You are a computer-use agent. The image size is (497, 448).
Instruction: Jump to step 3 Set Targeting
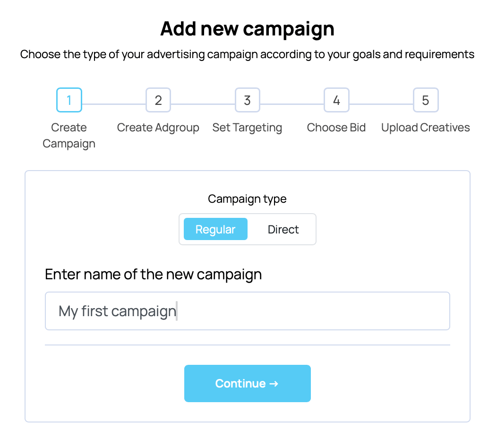click(248, 100)
